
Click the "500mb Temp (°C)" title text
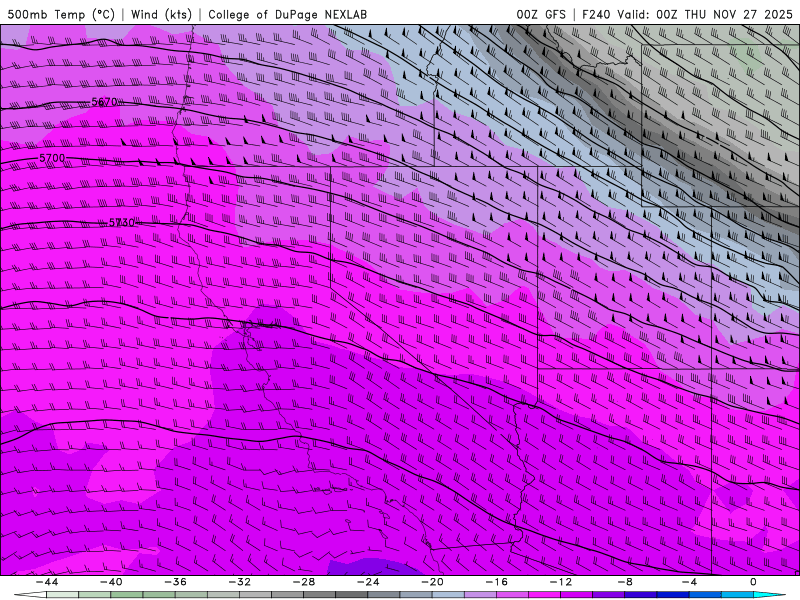[61, 14]
